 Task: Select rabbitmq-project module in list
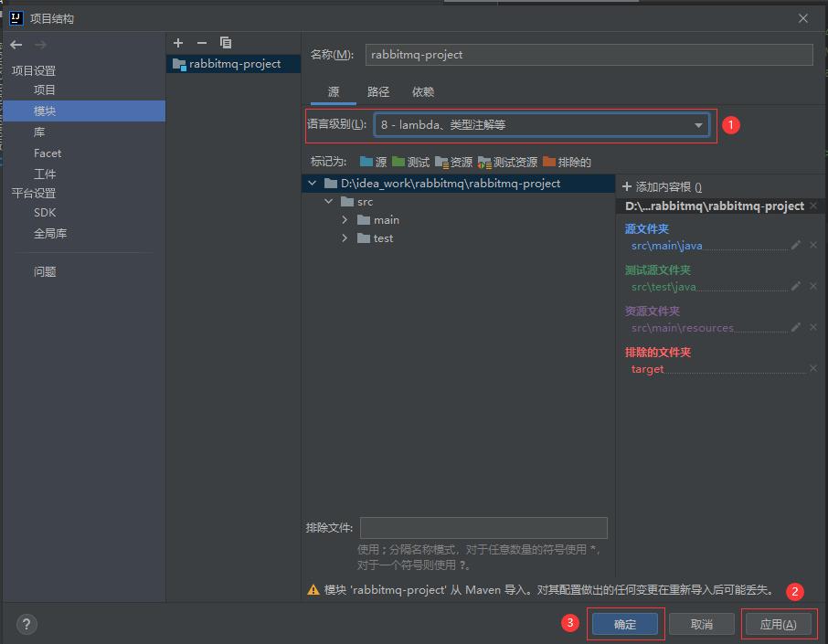point(233,64)
